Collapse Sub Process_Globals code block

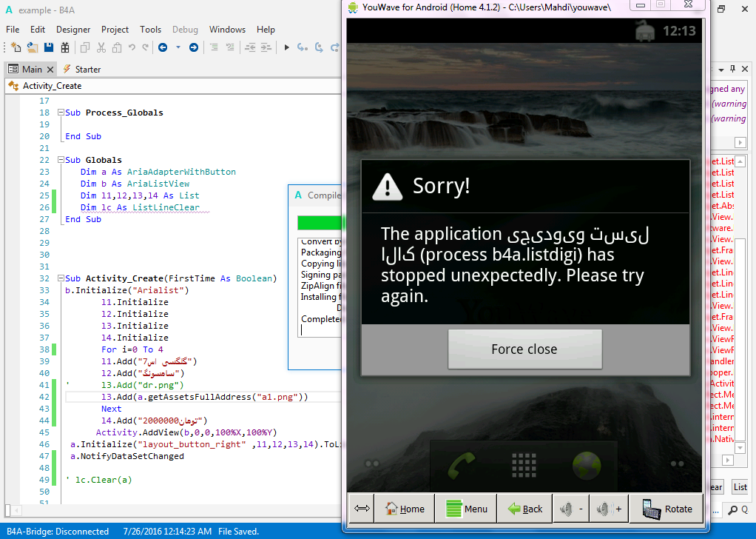coord(60,113)
